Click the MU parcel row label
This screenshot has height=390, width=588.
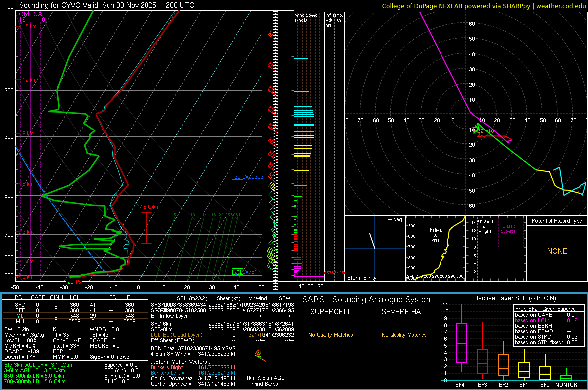20,321
